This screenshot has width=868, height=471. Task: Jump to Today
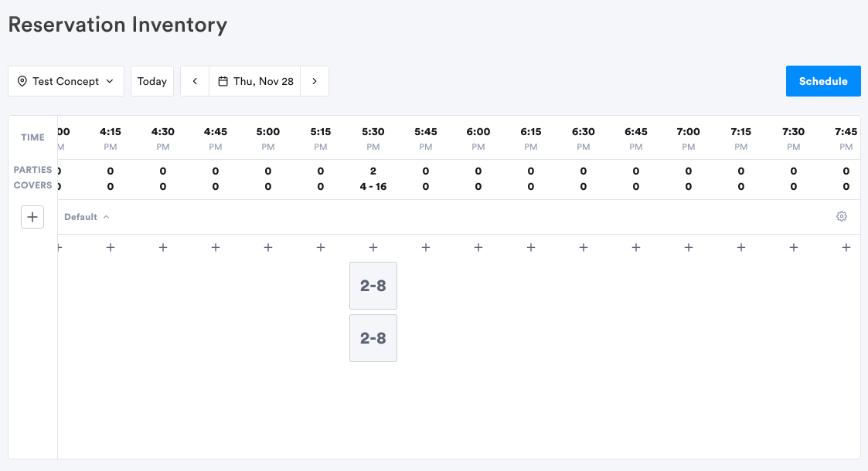click(152, 81)
